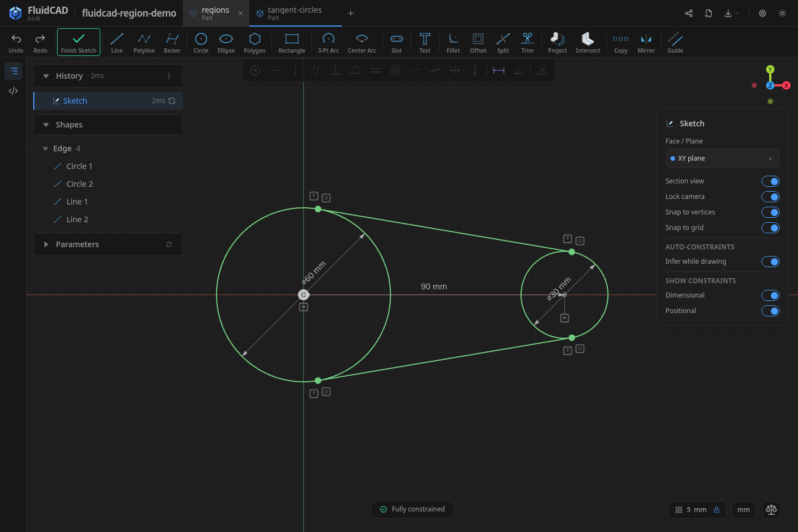
Task: Select the Center Arc tool
Action: point(362,43)
